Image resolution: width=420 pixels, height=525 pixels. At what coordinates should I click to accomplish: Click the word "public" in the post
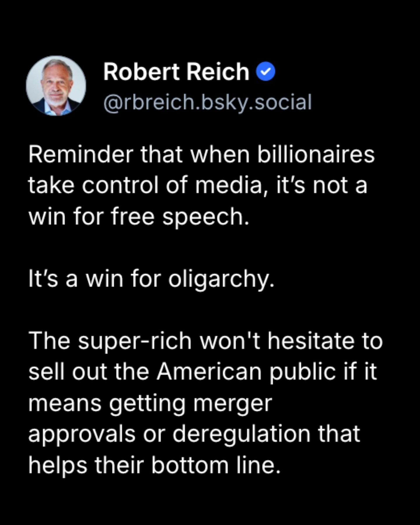click(302, 372)
